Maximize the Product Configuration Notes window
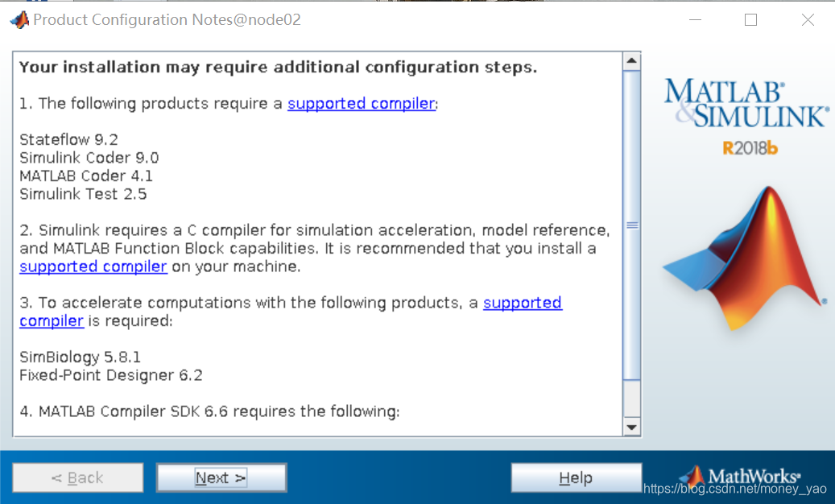The image size is (835, 504). (x=751, y=20)
